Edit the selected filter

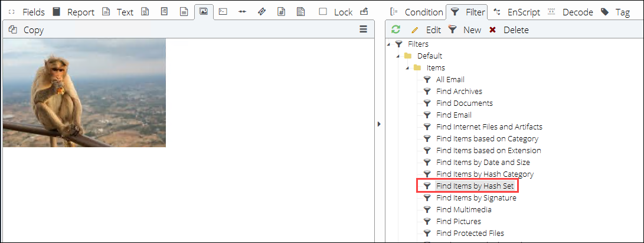426,30
